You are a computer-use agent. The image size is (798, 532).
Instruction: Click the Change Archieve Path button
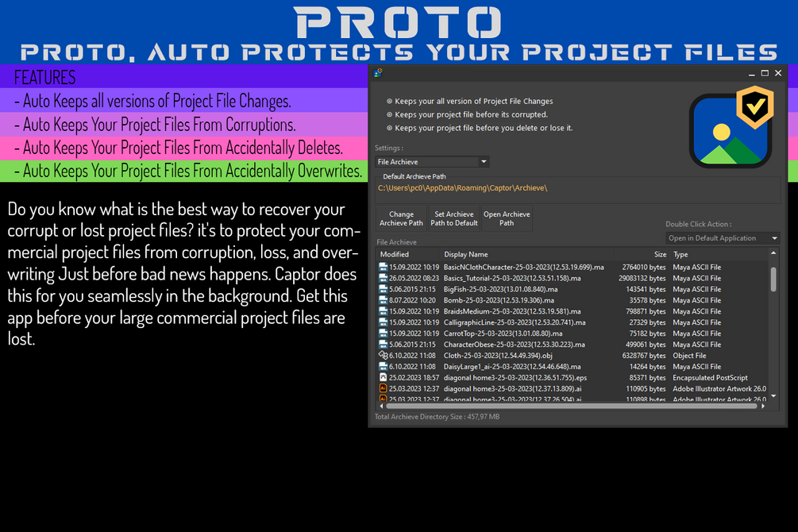[x=401, y=218]
